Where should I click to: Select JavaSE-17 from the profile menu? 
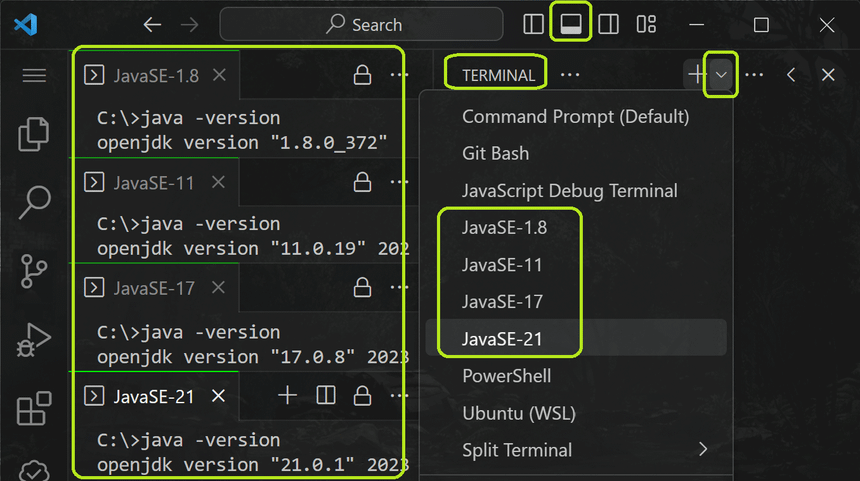(502, 302)
